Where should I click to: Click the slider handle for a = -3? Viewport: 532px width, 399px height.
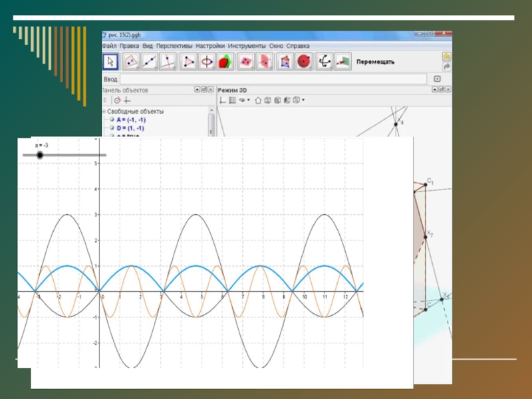coord(40,155)
